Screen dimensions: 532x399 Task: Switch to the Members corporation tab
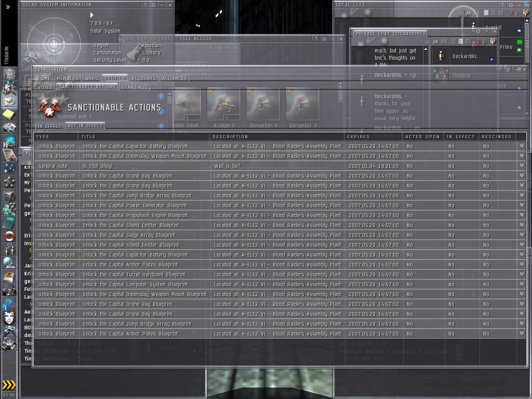(68, 78)
